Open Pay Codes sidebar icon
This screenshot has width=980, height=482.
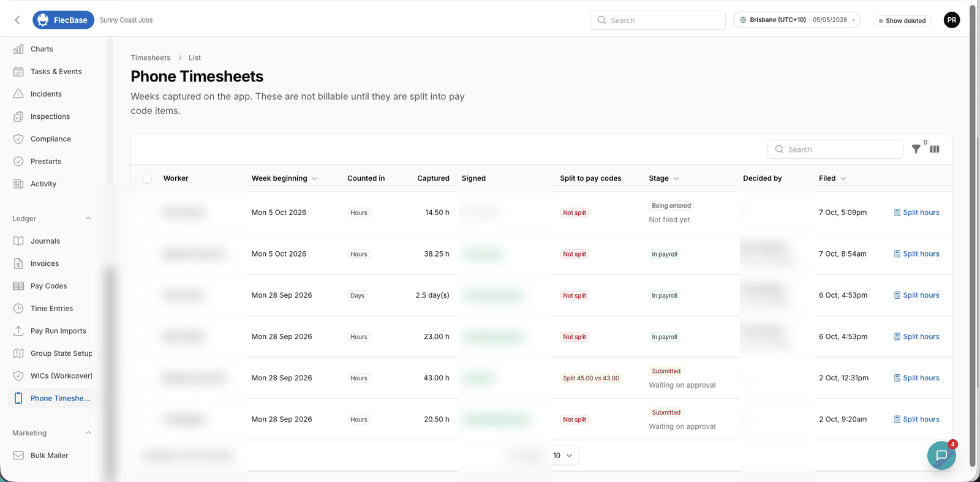(x=18, y=286)
